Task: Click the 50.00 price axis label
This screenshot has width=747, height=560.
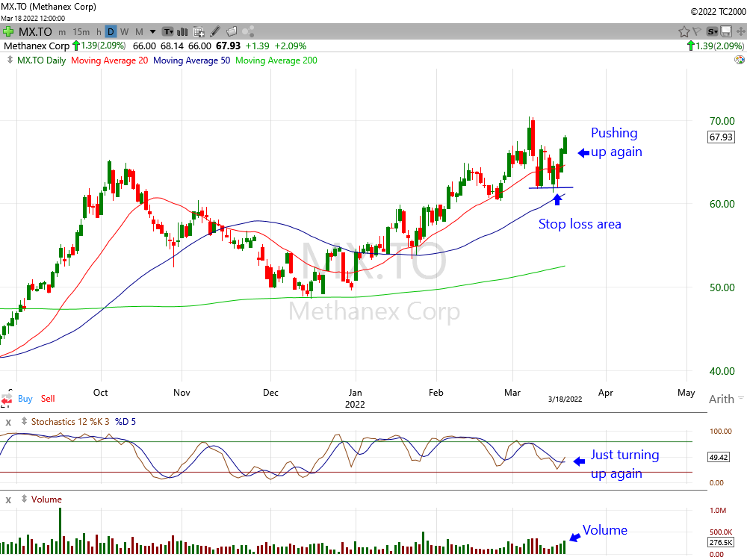Action: point(722,287)
